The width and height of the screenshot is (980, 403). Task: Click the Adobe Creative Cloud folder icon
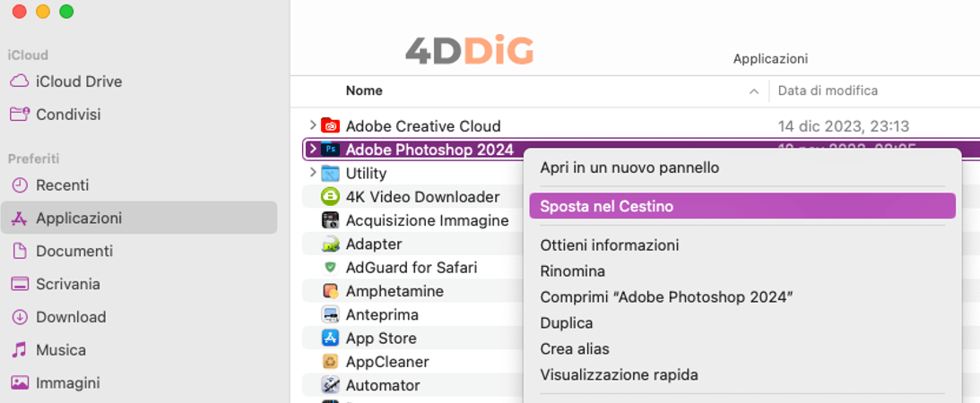(329, 126)
